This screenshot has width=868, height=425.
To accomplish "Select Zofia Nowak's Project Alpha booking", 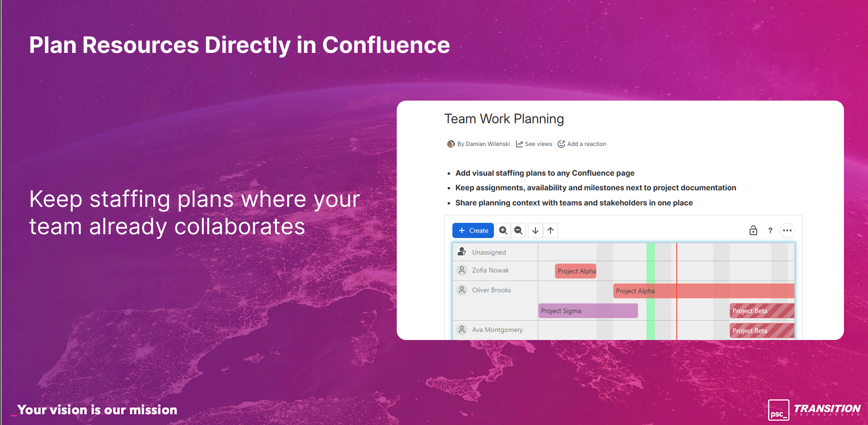I will click(576, 271).
